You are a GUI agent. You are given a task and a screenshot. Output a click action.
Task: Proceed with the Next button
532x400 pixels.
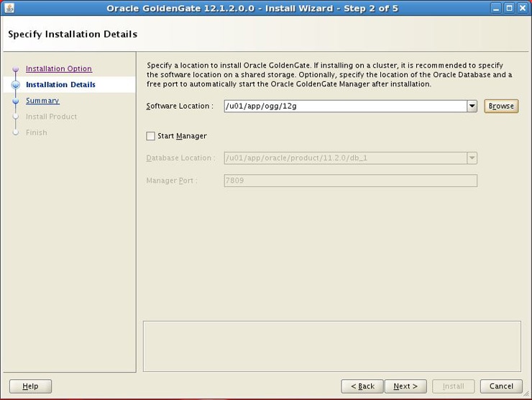coord(405,386)
